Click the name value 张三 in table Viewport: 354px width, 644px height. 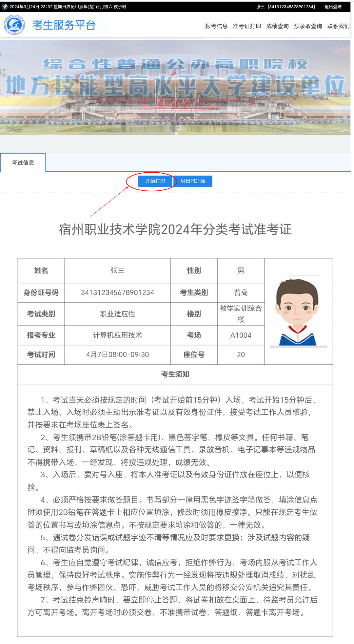117,270
